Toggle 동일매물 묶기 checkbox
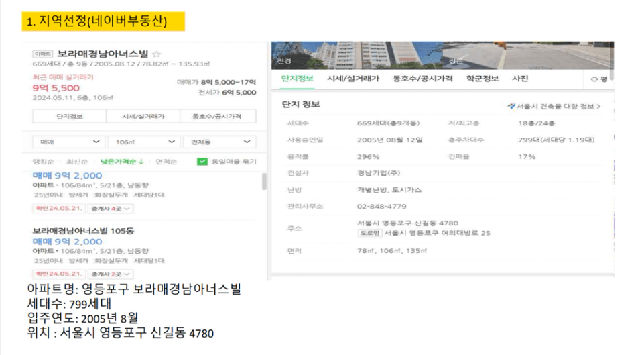The image size is (644, 355). click(x=202, y=162)
